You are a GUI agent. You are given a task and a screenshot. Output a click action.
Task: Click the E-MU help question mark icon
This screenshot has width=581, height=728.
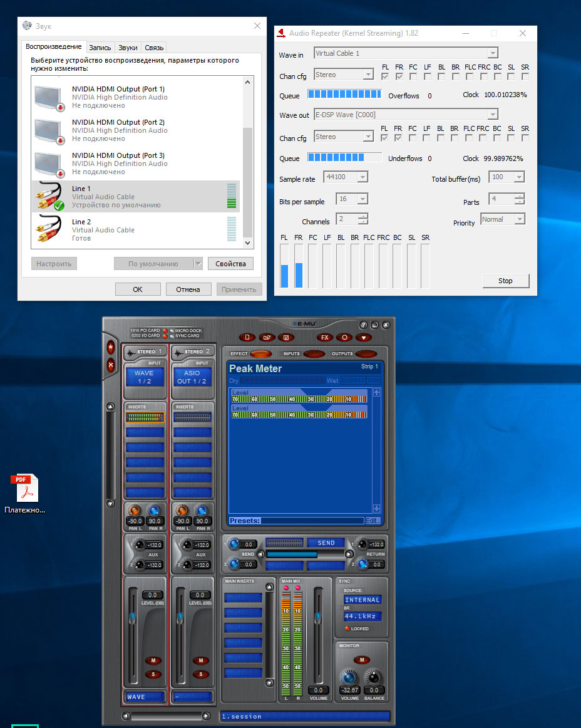(x=363, y=325)
